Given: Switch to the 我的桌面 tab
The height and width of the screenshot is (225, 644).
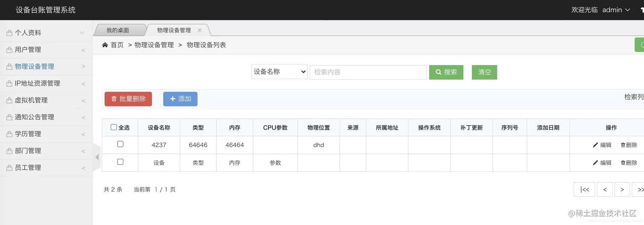Looking at the screenshot, I should pos(118,30).
